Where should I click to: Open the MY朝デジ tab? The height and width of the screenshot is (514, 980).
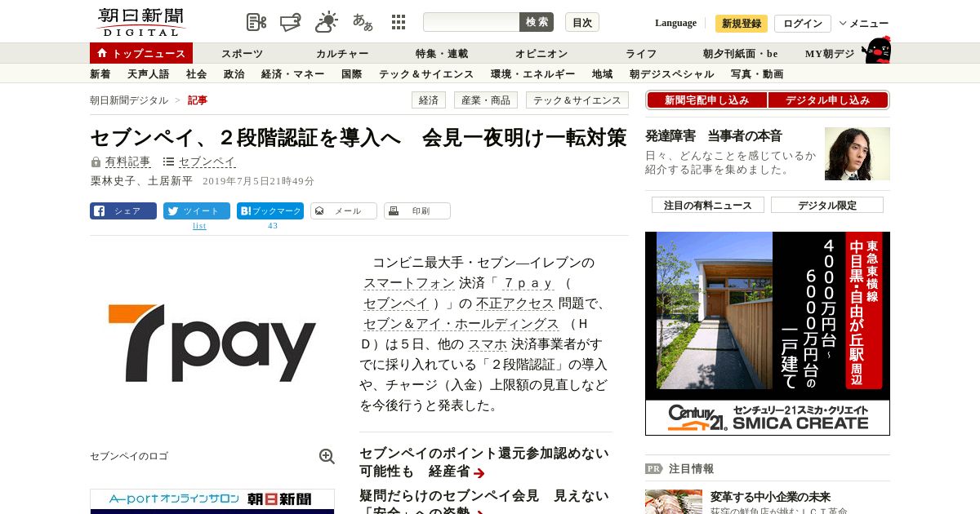tap(830, 53)
